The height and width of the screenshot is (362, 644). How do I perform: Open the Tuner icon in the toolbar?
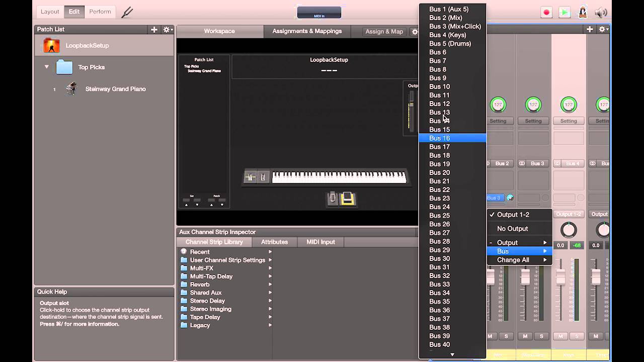[127, 12]
